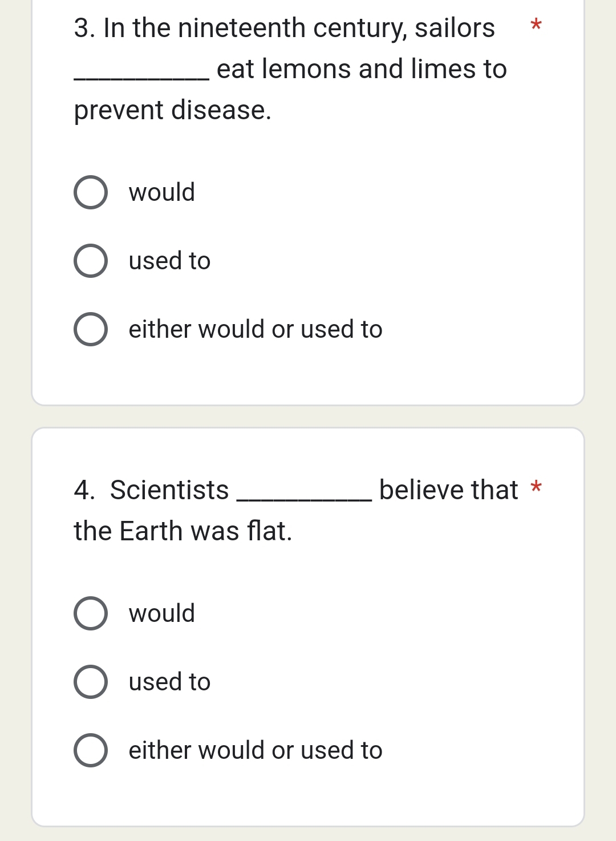Select the "would" radio button for question 3
This screenshot has width=616, height=841.
click(x=91, y=192)
